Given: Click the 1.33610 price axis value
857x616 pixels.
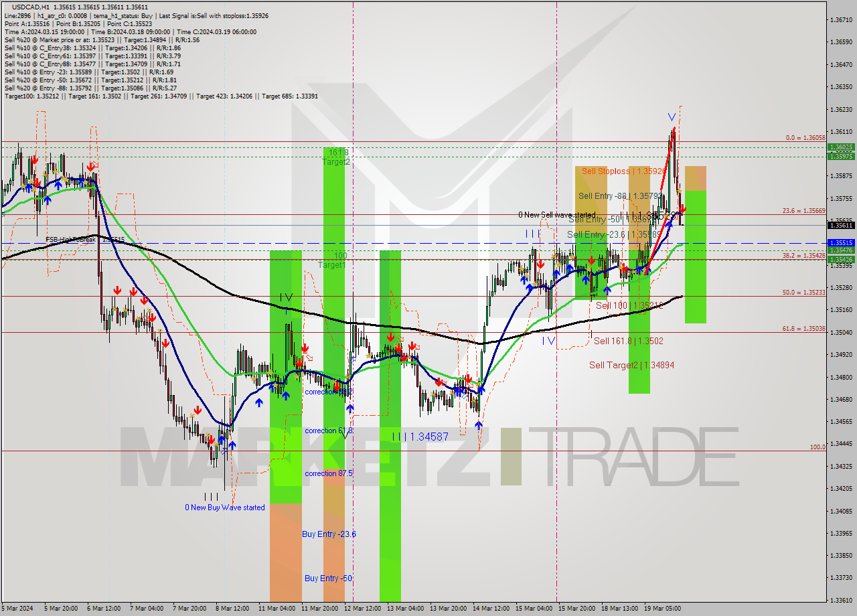Looking at the screenshot, I should [842, 600].
